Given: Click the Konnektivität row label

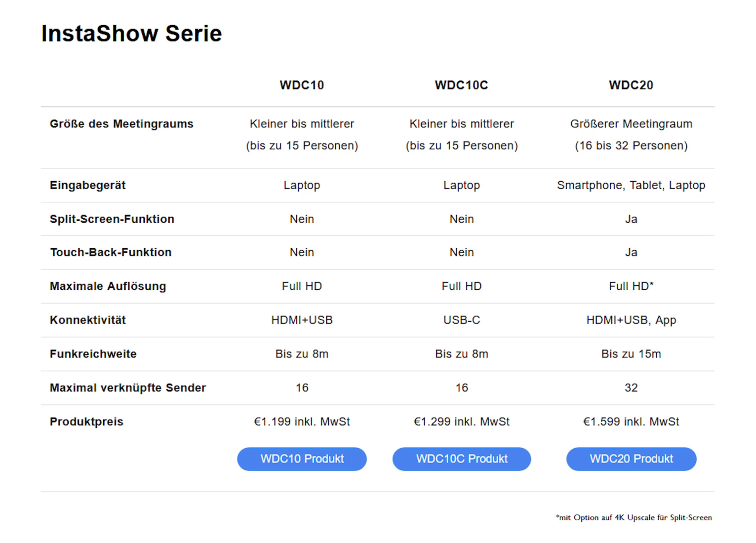Looking at the screenshot, I should click(88, 320).
